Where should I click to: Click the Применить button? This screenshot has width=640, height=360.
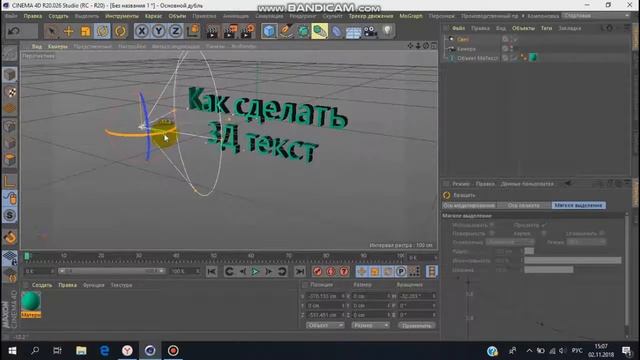point(416,325)
